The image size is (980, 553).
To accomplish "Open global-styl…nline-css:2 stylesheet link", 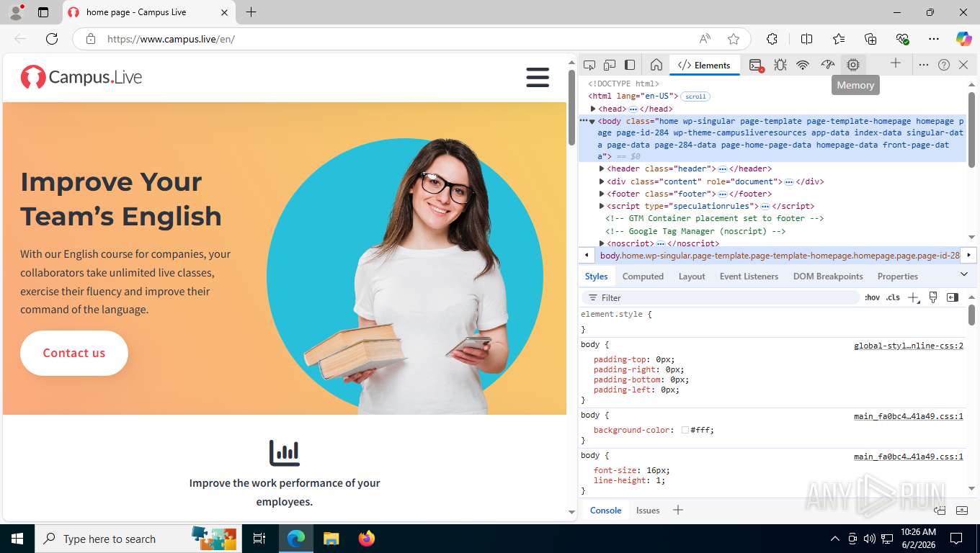I will [x=909, y=346].
